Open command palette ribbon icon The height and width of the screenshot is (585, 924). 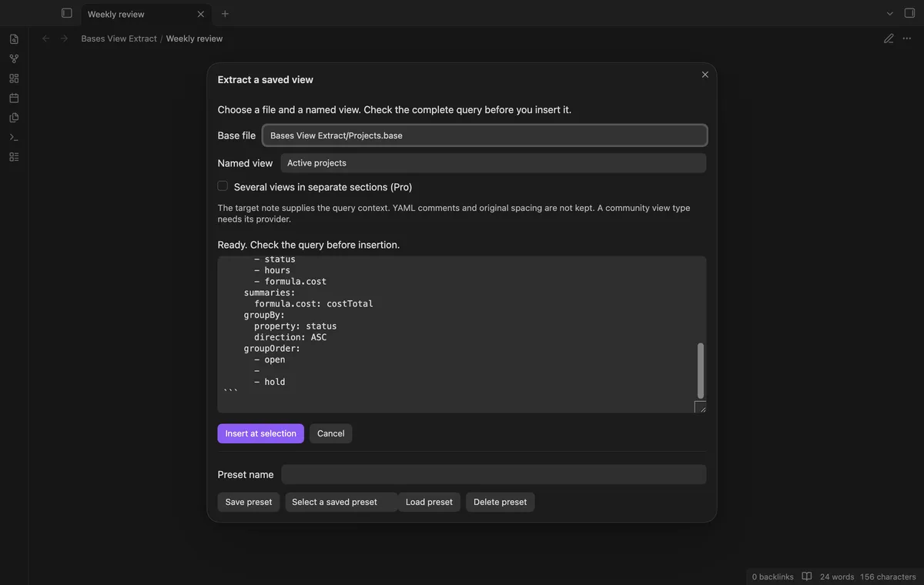14,137
